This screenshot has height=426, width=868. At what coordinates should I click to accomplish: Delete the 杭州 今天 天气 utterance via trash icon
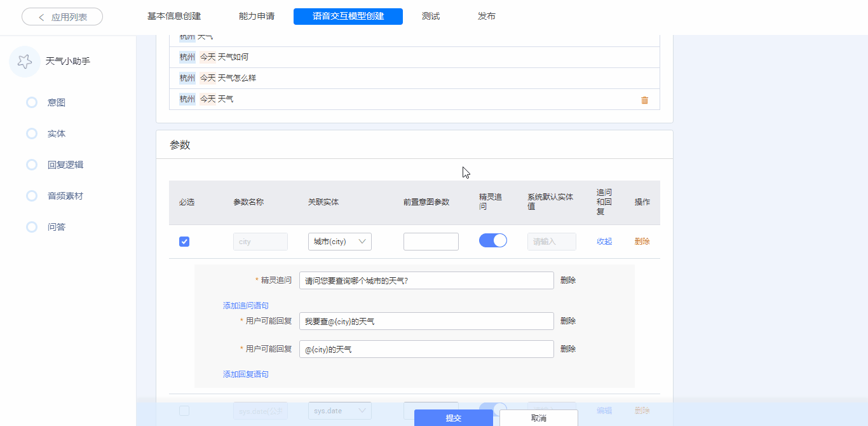(644, 100)
